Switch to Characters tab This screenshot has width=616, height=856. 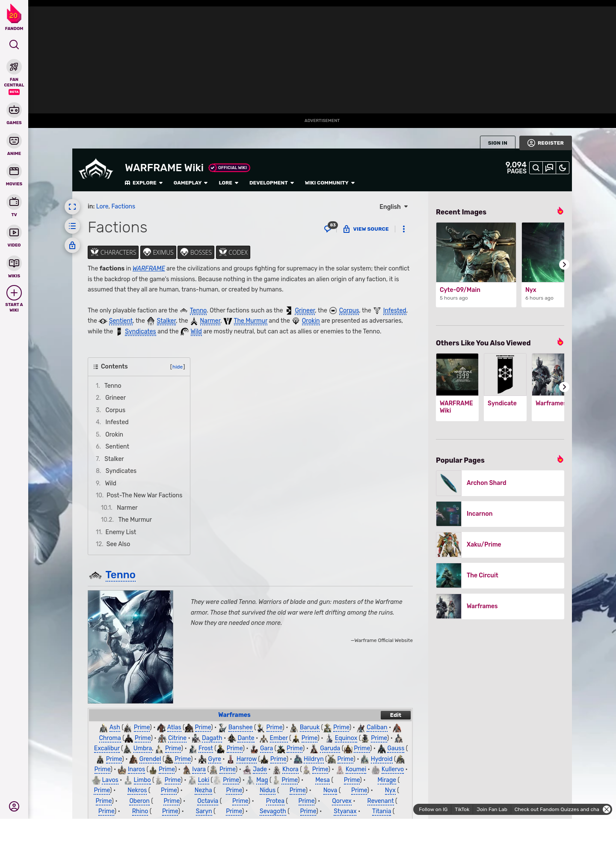click(113, 253)
